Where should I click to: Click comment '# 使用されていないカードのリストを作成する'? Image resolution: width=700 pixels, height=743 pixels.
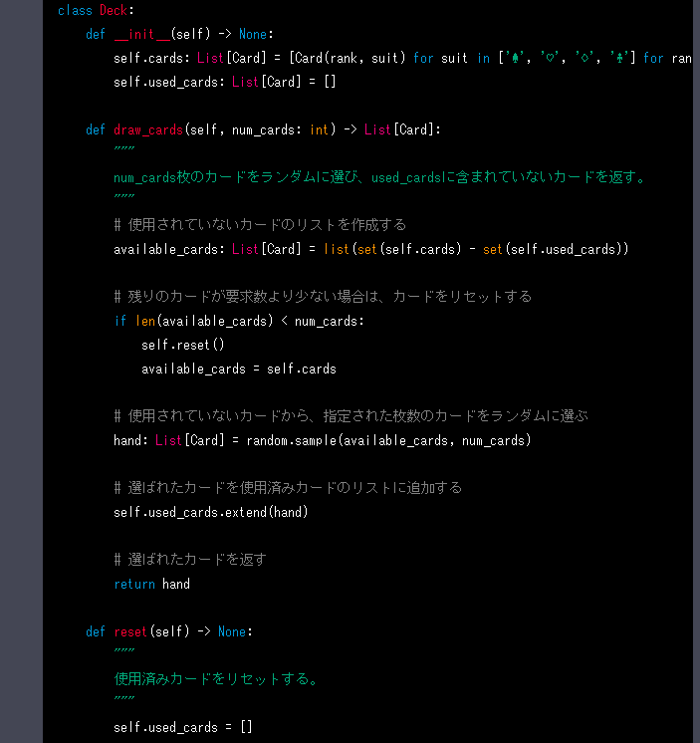pos(260,225)
